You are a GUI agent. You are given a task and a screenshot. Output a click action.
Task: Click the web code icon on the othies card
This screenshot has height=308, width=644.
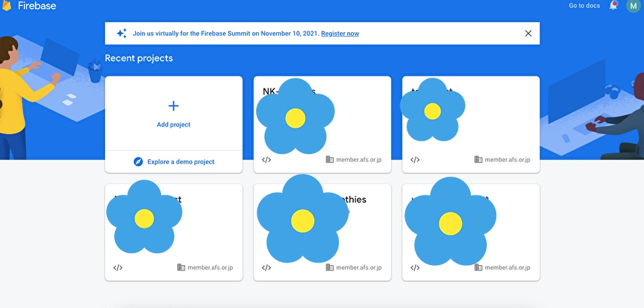pos(267,268)
